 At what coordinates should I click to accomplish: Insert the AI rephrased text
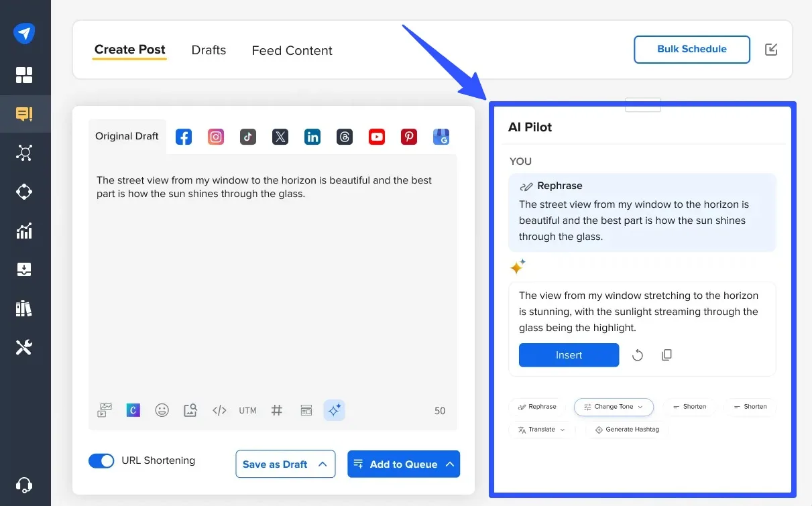tap(569, 355)
